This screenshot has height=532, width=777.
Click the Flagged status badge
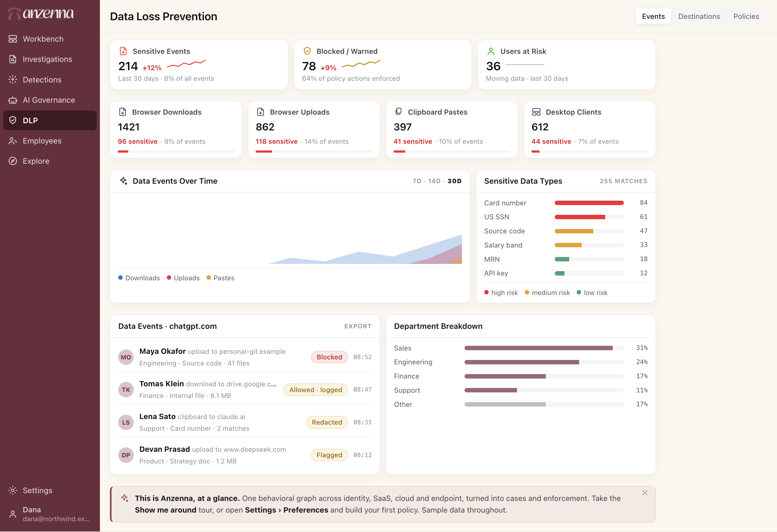329,455
